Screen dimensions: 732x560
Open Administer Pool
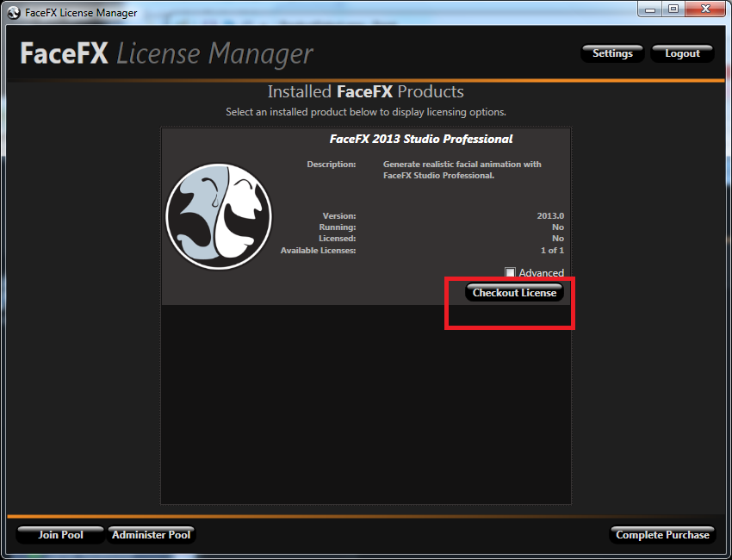[152, 534]
